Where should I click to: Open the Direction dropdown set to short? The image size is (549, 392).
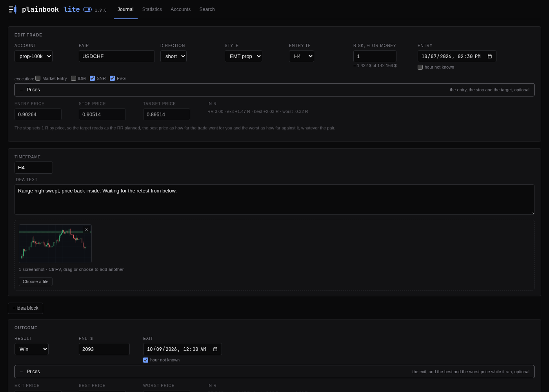173,56
